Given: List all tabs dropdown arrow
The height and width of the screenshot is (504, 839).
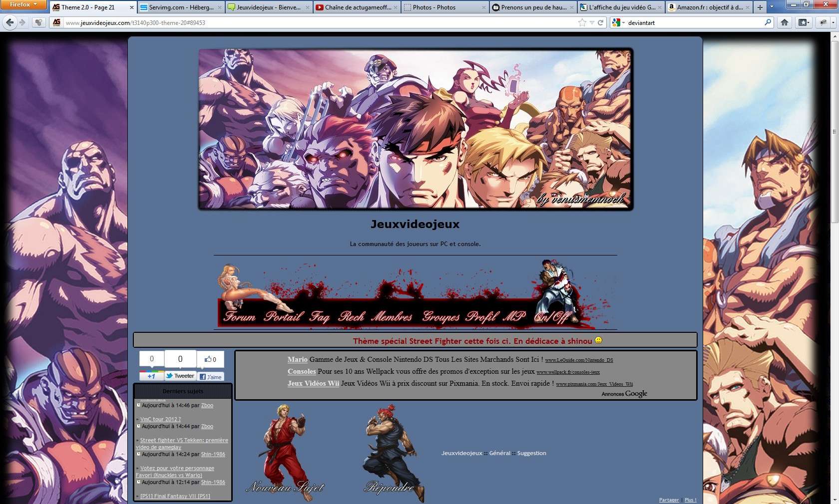Looking at the screenshot, I should click(772, 7).
